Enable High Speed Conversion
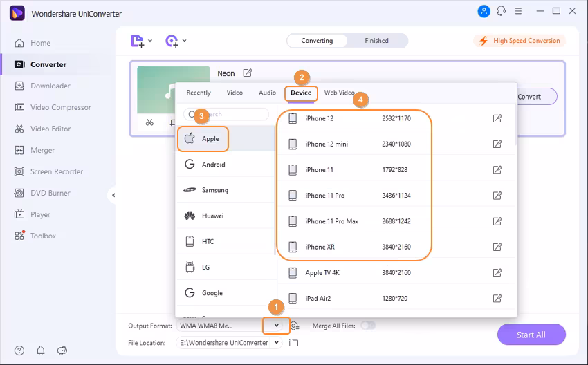Screen dimensions: 588x365 pyautogui.click(x=520, y=41)
